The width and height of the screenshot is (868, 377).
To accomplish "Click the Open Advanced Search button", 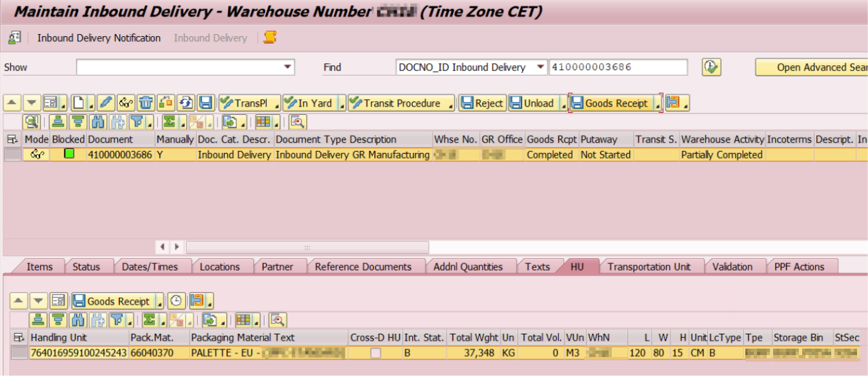I will tap(812, 67).
